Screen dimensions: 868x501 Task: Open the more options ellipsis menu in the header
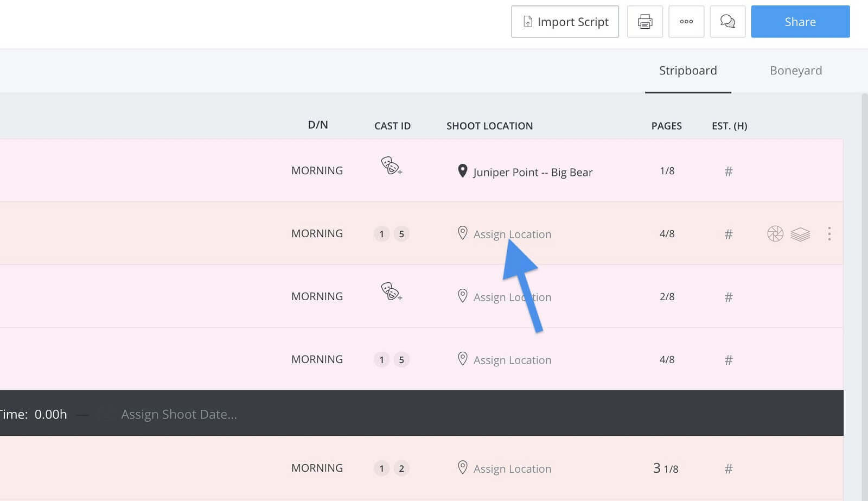coord(686,22)
